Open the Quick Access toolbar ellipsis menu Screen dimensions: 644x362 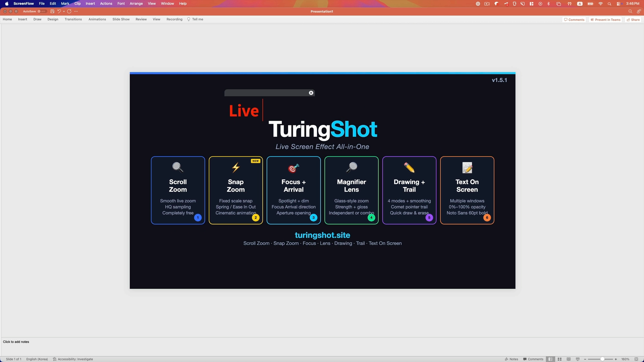point(76,11)
